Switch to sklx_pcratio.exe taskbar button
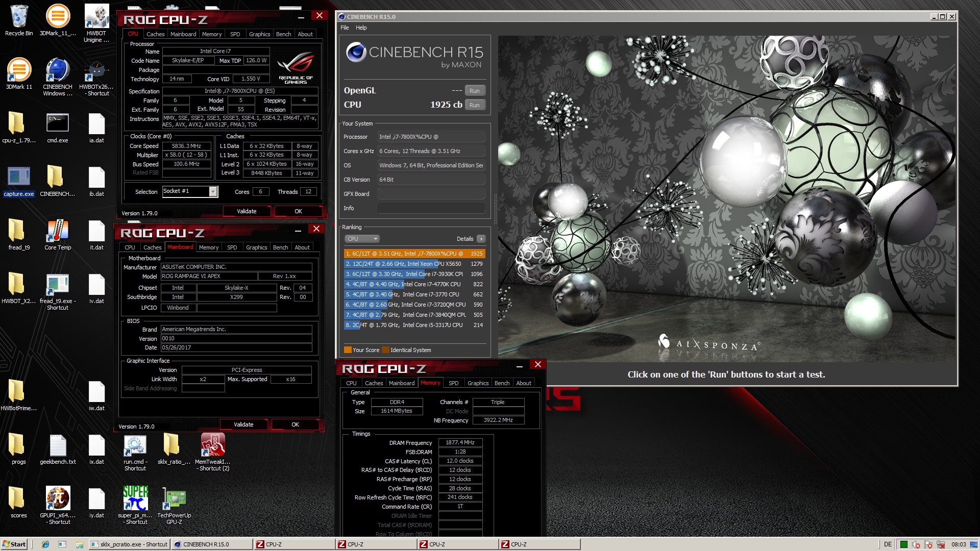This screenshot has width=980, height=551. tap(129, 544)
